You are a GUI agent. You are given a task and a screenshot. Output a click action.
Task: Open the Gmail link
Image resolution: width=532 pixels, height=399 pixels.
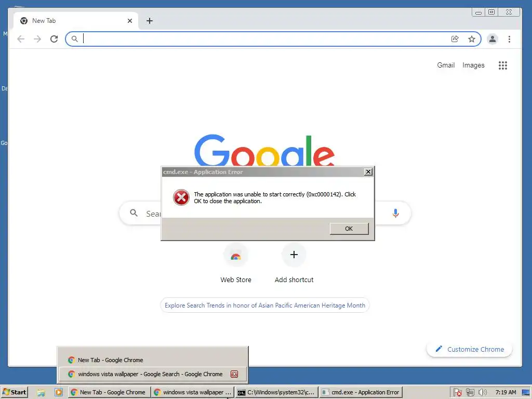coord(446,65)
